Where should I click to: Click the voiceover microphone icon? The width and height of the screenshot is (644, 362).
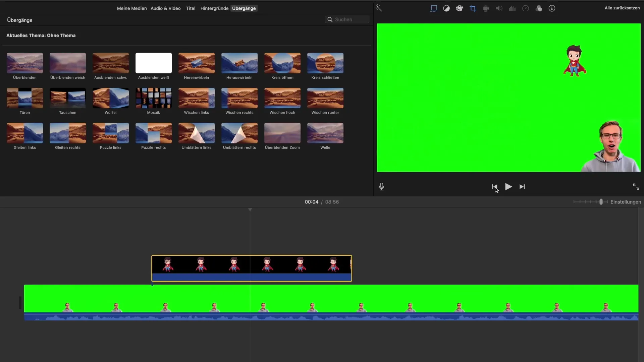click(x=381, y=187)
